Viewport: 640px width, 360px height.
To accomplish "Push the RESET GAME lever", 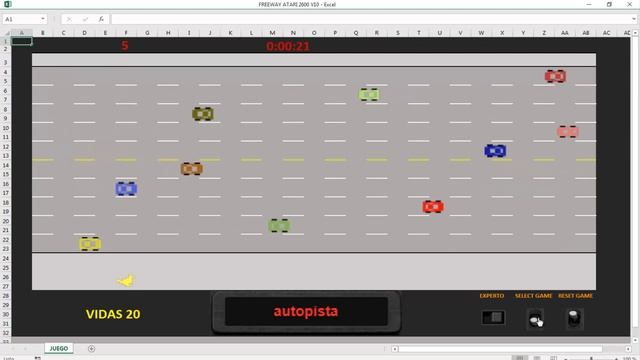I will [x=574, y=318].
